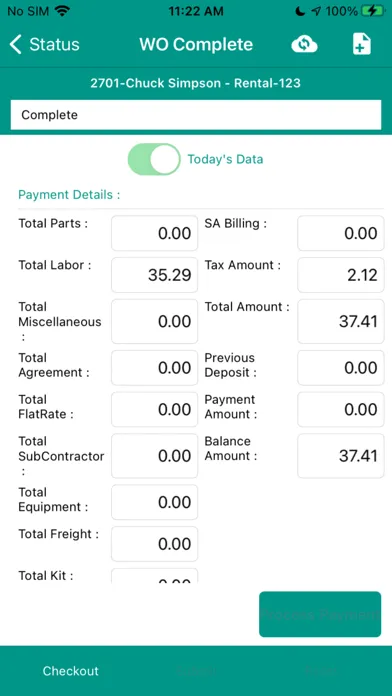This screenshot has width=392, height=696.
Task: Select the Total SubContractor amount field
Action: click(154, 456)
